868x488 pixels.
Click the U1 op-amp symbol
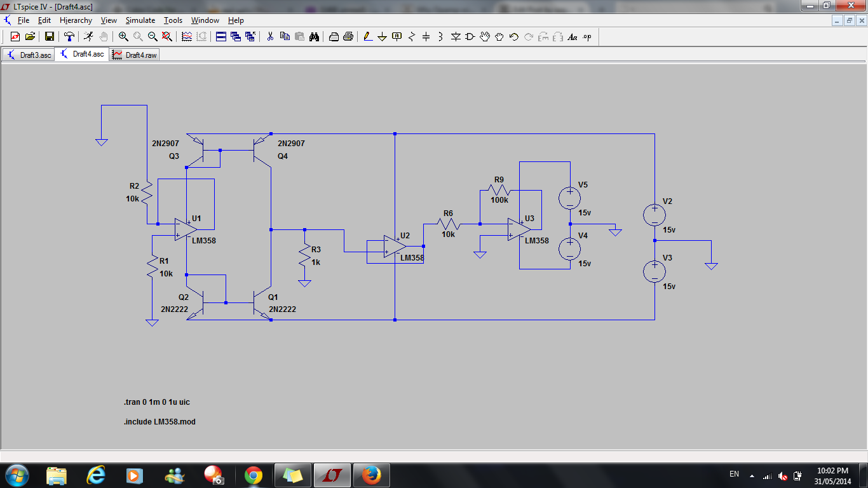186,230
